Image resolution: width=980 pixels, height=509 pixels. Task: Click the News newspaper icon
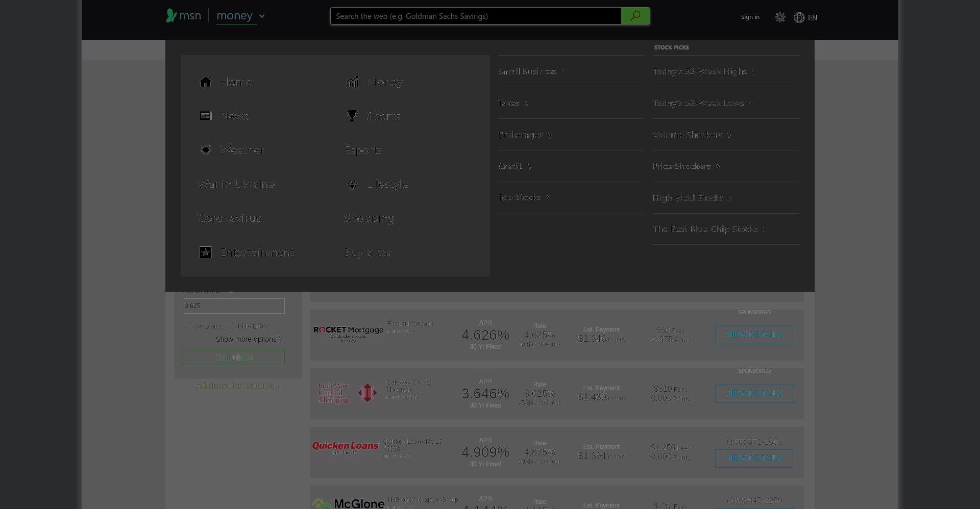[x=206, y=116]
